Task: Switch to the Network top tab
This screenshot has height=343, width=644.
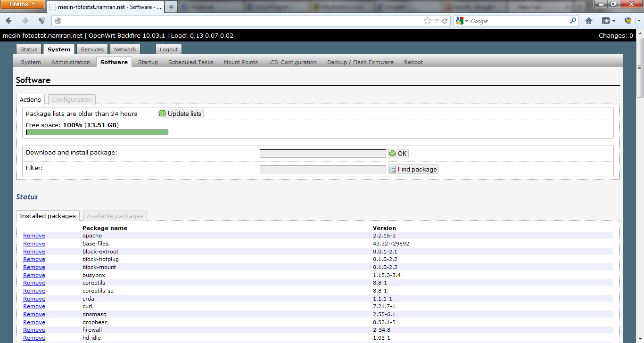Action: pyautogui.click(x=125, y=49)
